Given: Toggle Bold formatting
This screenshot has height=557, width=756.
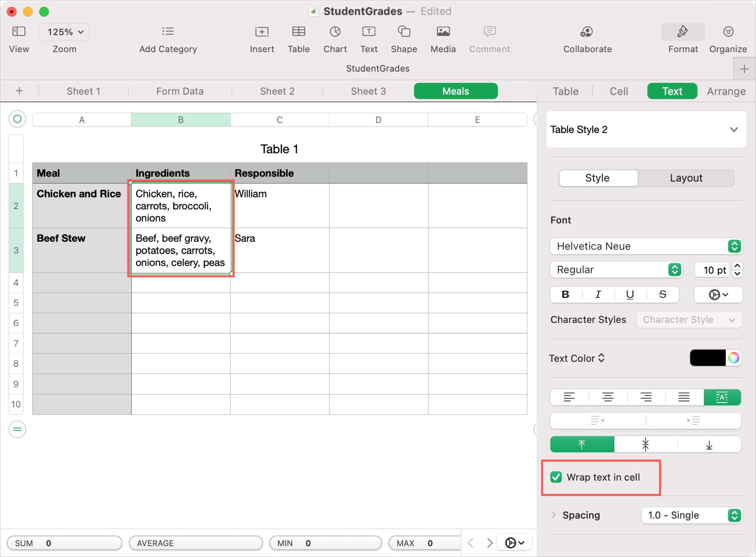Looking at the screenshot, I should pyautogui.click(x=565, y=295).
